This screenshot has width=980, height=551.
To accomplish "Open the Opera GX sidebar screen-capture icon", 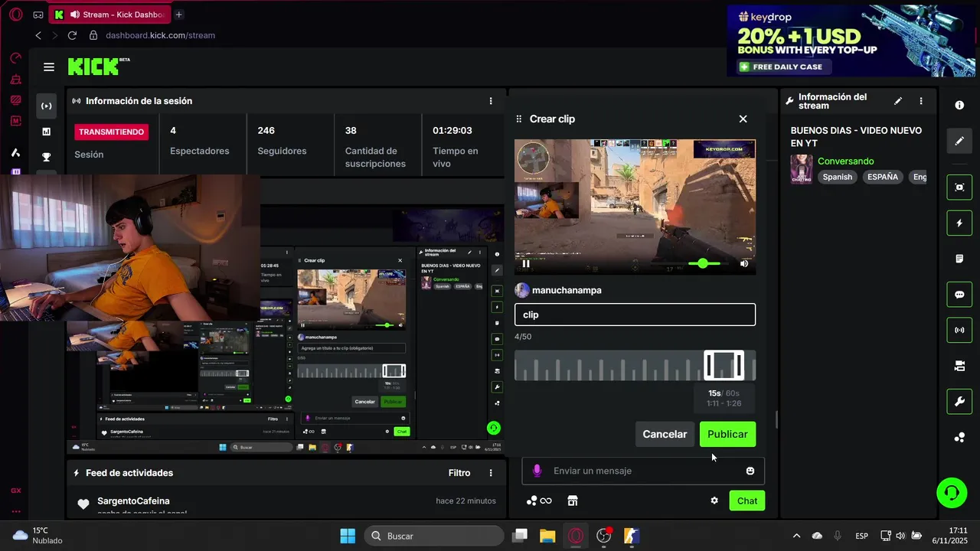I will click(15, 100).
